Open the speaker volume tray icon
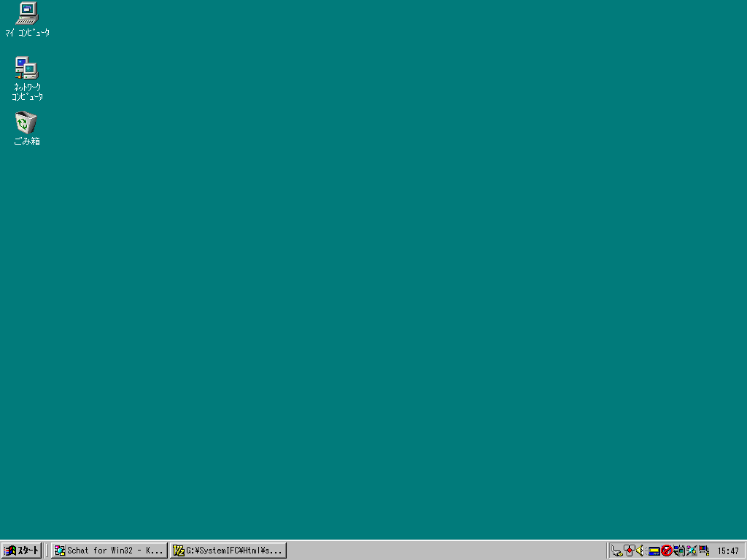The image size is (747, 560). 640,551
